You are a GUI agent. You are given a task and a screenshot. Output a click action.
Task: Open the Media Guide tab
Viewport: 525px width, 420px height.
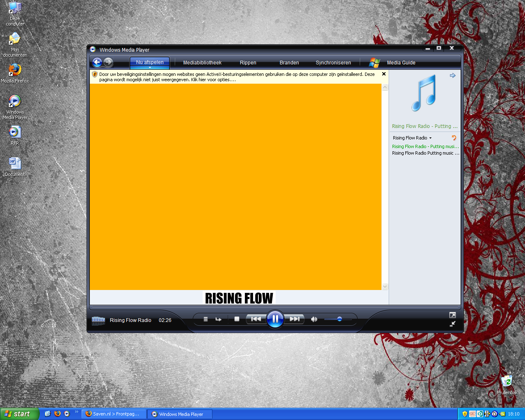point(401,63)
